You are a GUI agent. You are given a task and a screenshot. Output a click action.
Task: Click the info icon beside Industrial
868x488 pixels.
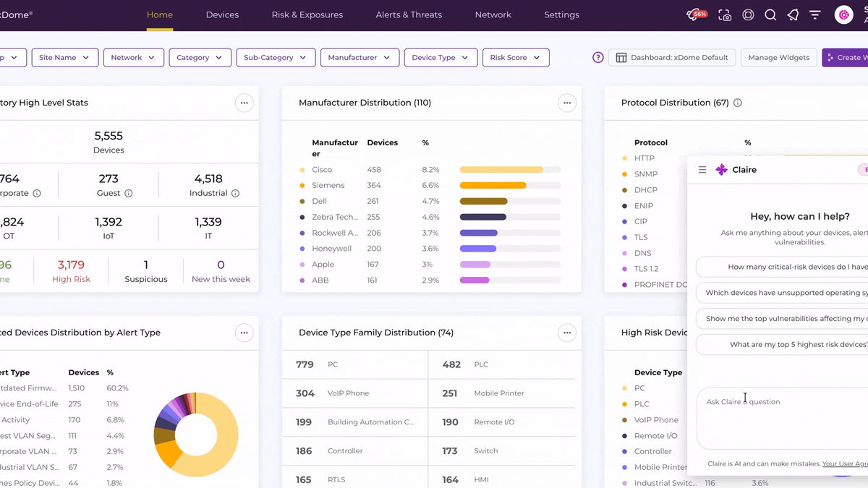(x=235, y=193)
